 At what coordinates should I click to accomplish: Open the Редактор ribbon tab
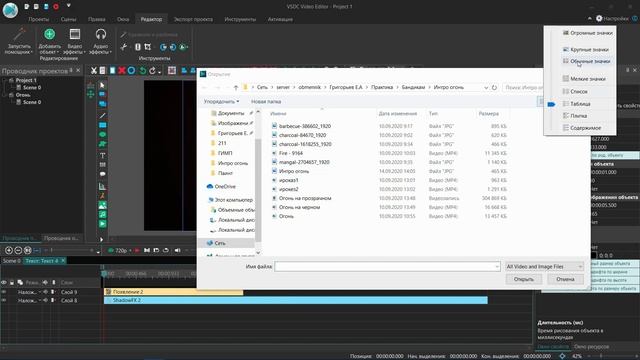pos(151,19)
